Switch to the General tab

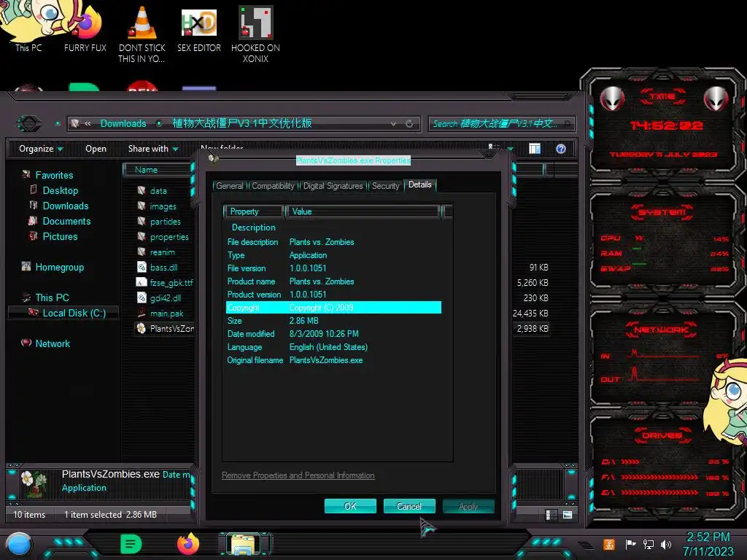coord(230,186)
